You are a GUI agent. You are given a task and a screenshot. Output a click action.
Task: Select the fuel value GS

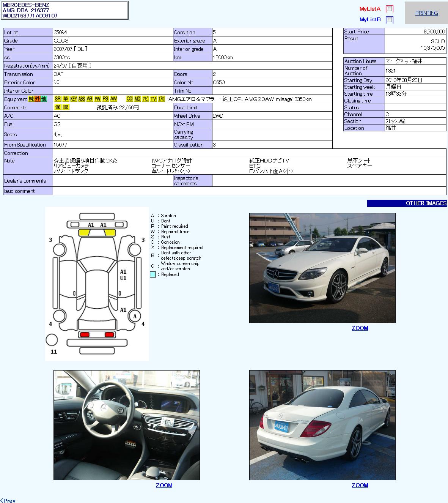[x=57, y=124]
